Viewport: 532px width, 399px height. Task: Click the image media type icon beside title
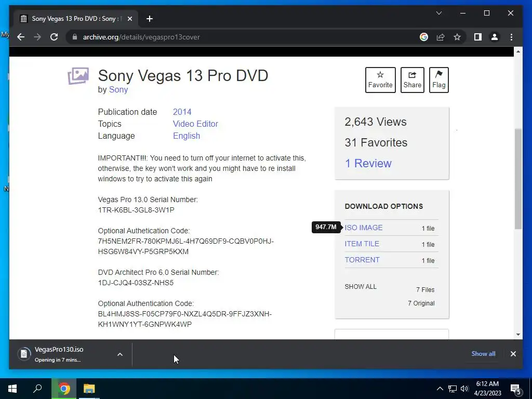[x=78, y=75]
